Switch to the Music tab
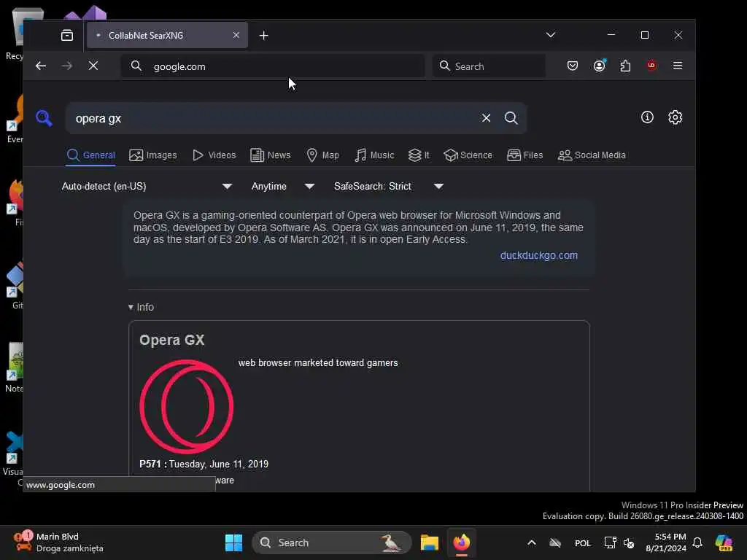 (374, 155)
